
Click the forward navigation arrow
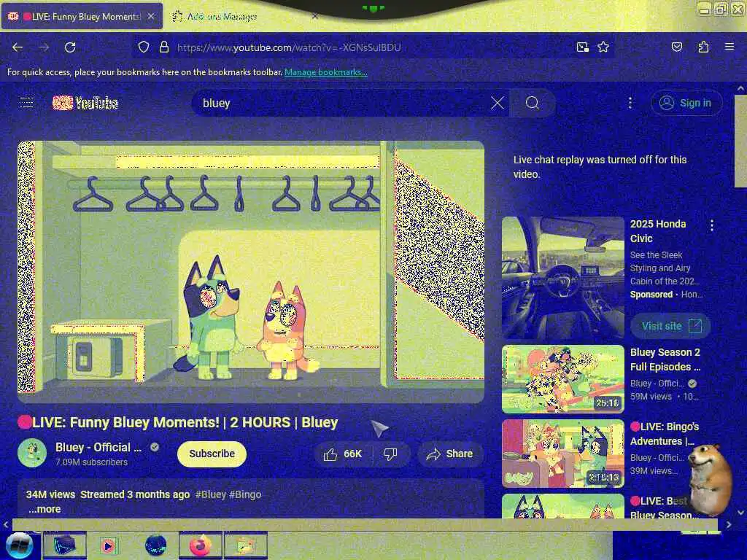coord(44,47)
